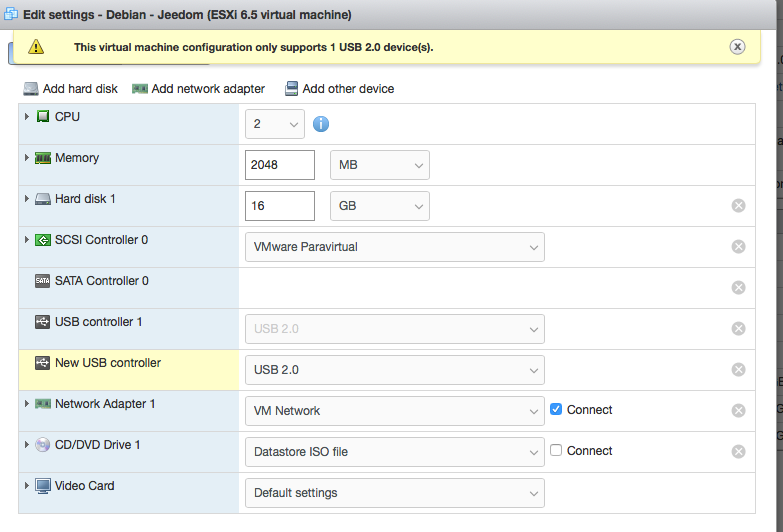This screenshot has height=532, width=783.
Task: Remove CD/DVD Drive 1 device
Action: point(739,452)
